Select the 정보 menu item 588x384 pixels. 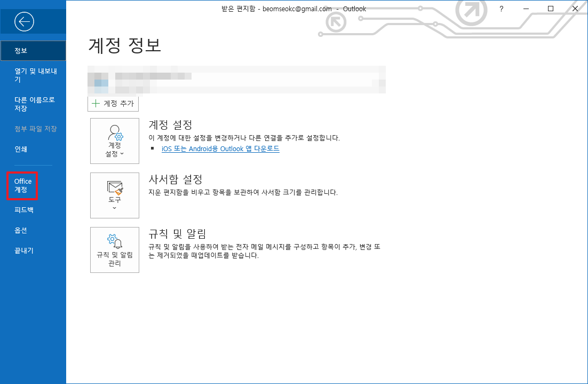coord(33,51)
